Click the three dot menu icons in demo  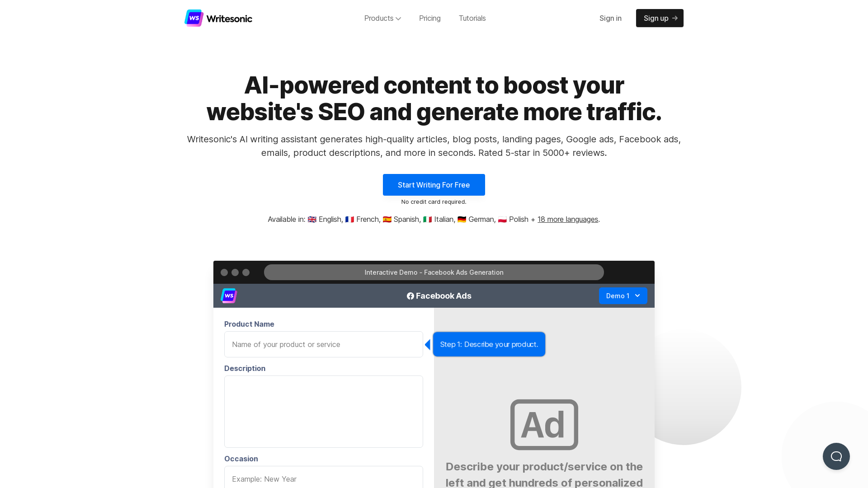(235, 272)
